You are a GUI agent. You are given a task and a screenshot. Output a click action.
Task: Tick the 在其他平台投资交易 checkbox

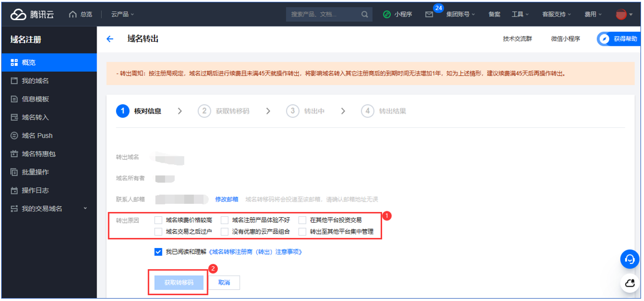pos(303,220)
